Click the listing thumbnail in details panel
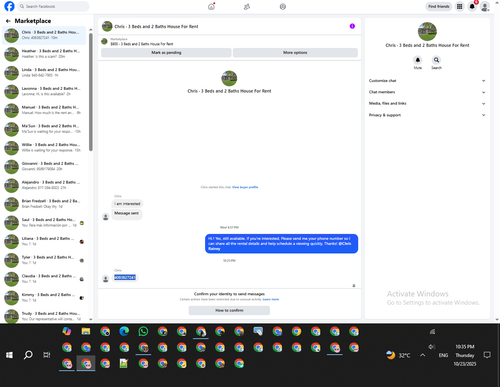Viewport: 500px width, 387px height. coord(427,31)
